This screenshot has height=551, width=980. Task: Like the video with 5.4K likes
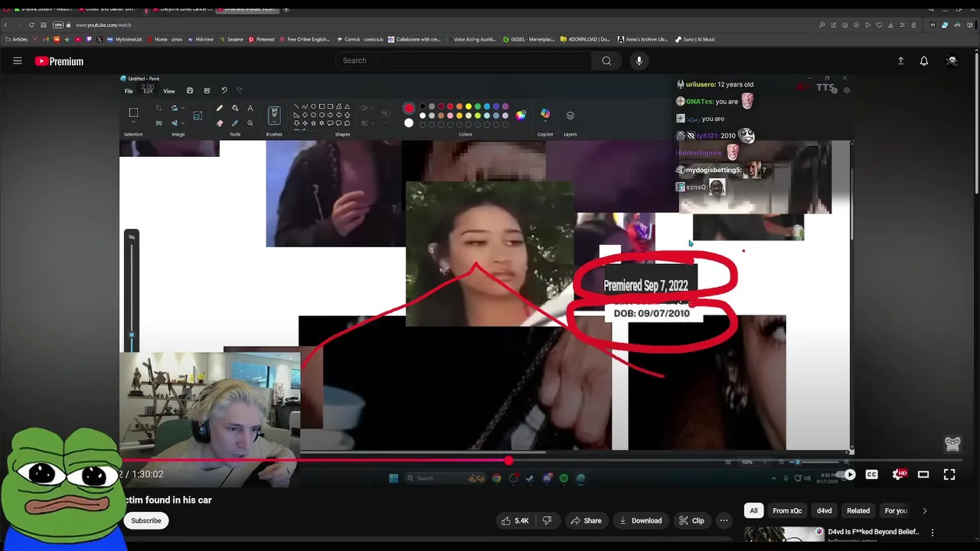514,520
